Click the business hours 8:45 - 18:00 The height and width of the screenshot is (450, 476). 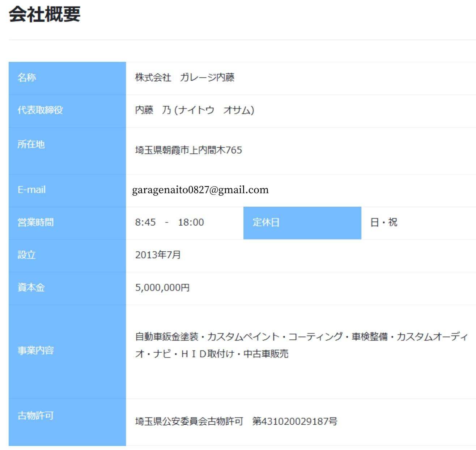(169, 222)
